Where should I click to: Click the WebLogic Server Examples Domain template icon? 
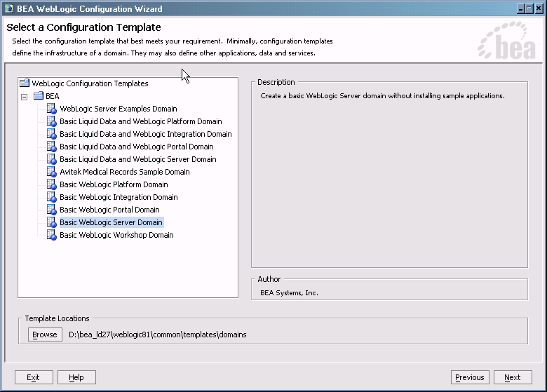pos(52,109)
